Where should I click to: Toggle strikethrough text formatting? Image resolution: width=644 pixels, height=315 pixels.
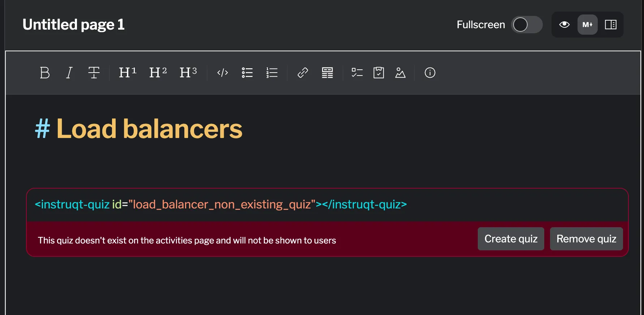[94, 73]
